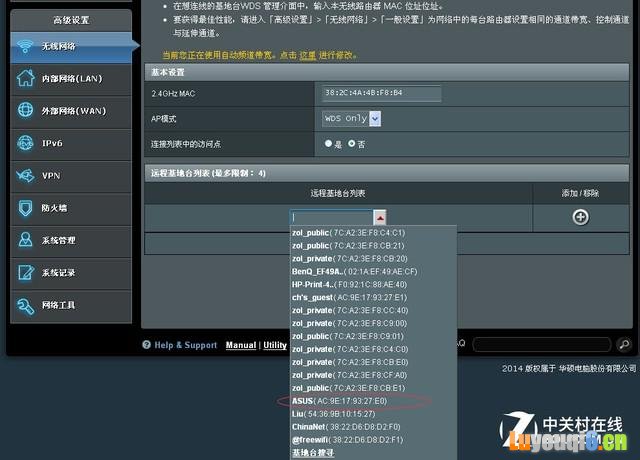Select zol_private (7C:A2:3E:F8:CB:E0) entry
This screenshot has width=640, height=460.
(x=350, y=362)
